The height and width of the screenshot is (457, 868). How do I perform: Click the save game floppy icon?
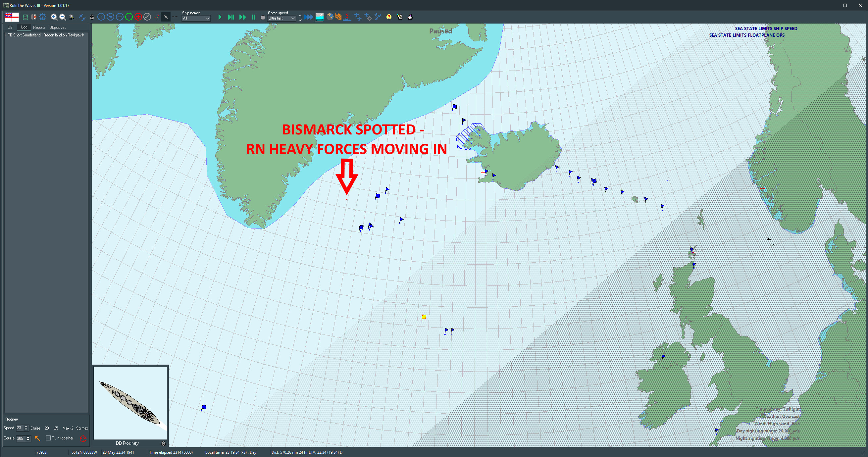click(x=25, y=17)
